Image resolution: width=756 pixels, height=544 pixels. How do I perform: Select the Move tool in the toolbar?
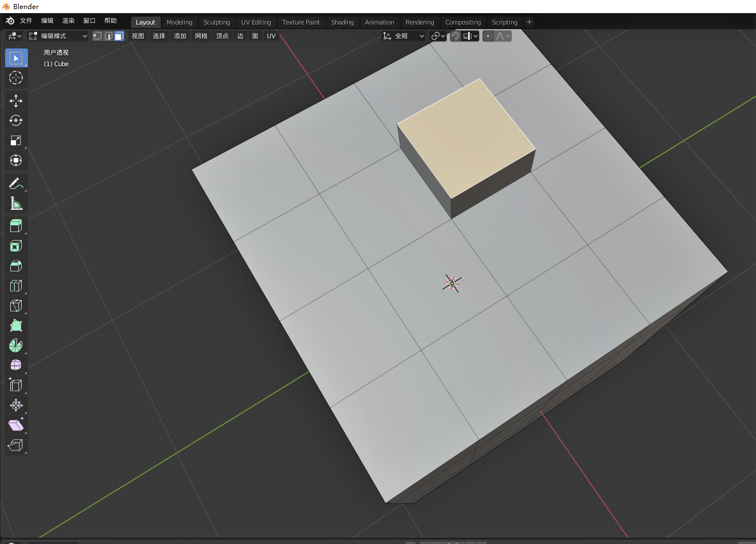pos(16,100)
